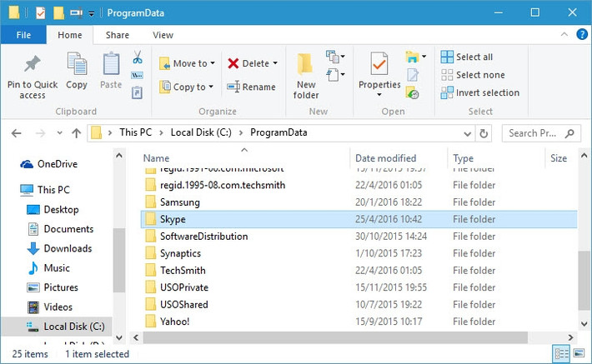592x364 pixels.
Task: Click the Paste clipboard icon
Action: coord(111,63)
